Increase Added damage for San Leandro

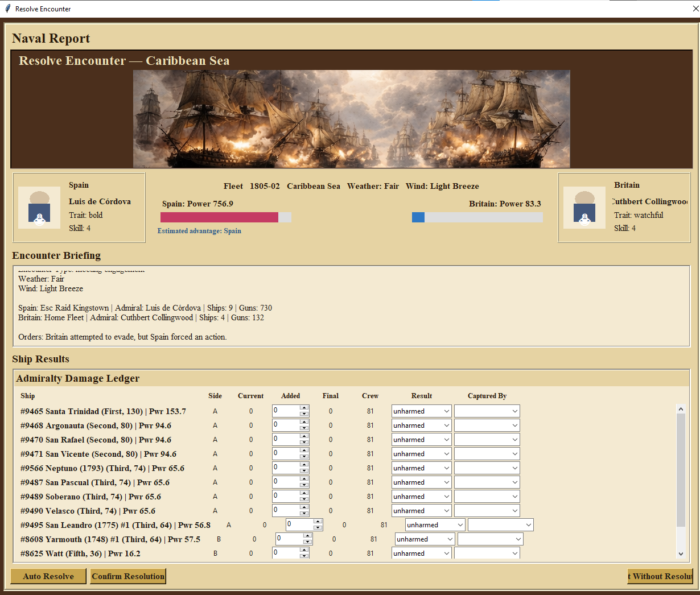tap(318, 522)
